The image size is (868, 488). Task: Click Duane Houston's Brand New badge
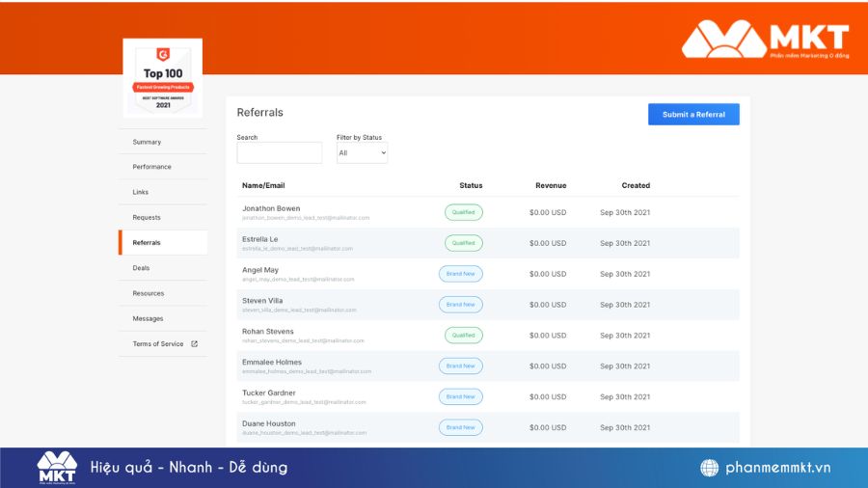pyautogui.click(x=461, y=427)
